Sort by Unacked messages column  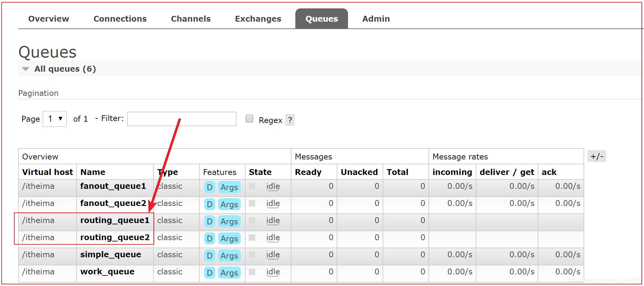coord(359,172)
